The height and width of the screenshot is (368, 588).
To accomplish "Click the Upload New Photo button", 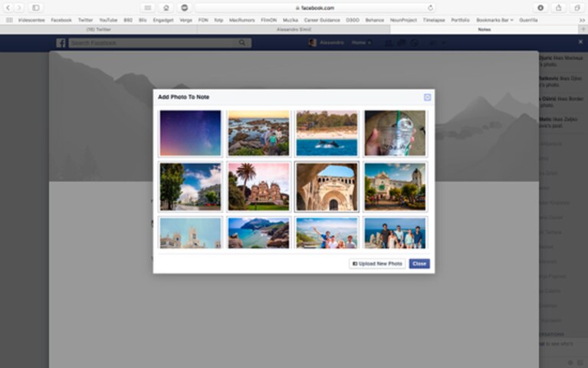I will [377, 264].
